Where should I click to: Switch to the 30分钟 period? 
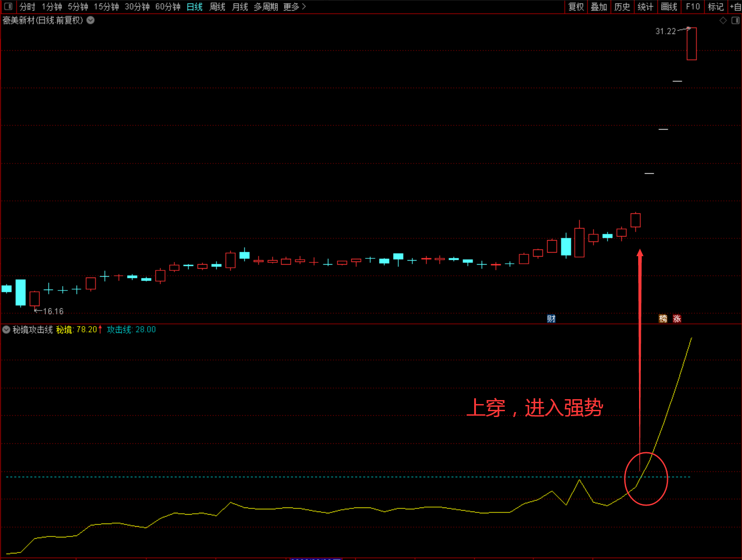[137, 7]
